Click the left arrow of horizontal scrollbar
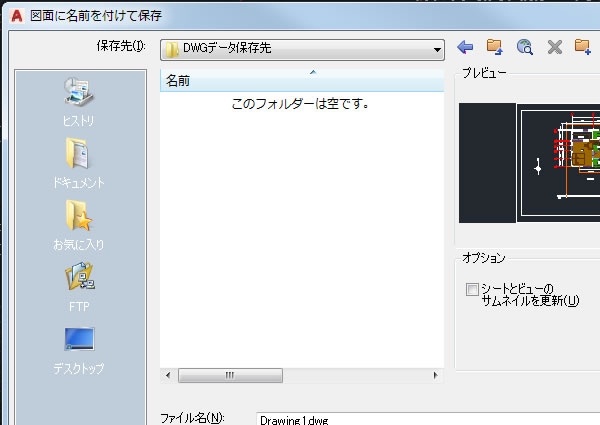The width and height of the screenshot is (600, 425). (x=168, y=375)
